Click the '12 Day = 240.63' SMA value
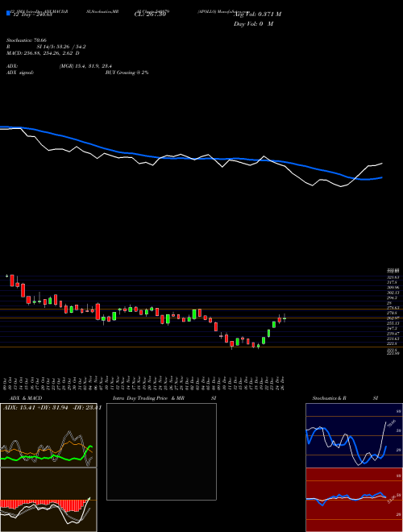 click(x=32, y=15)
